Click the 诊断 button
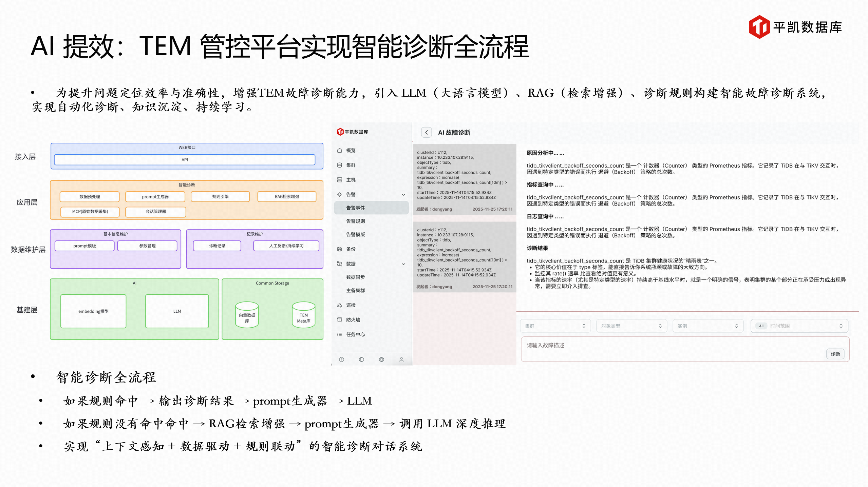The image size is (868, 487). [x=835, y=354]
